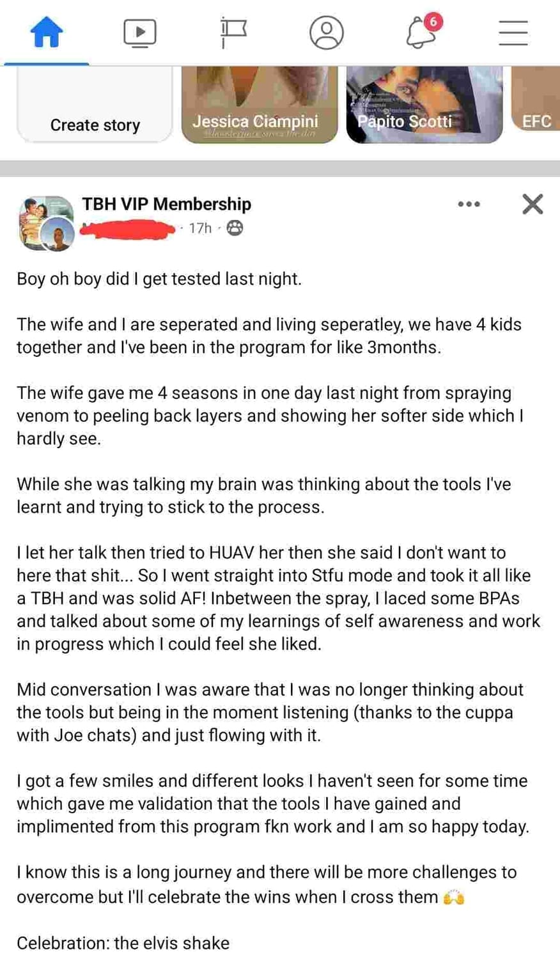Tap the author's small round profile picture
Viewport: 560px width, 959px height.
pos(58,235)
